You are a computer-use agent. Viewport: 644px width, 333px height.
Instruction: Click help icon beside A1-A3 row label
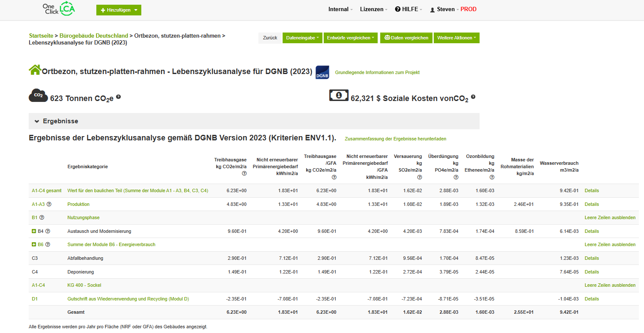click(x=49, y=204)
